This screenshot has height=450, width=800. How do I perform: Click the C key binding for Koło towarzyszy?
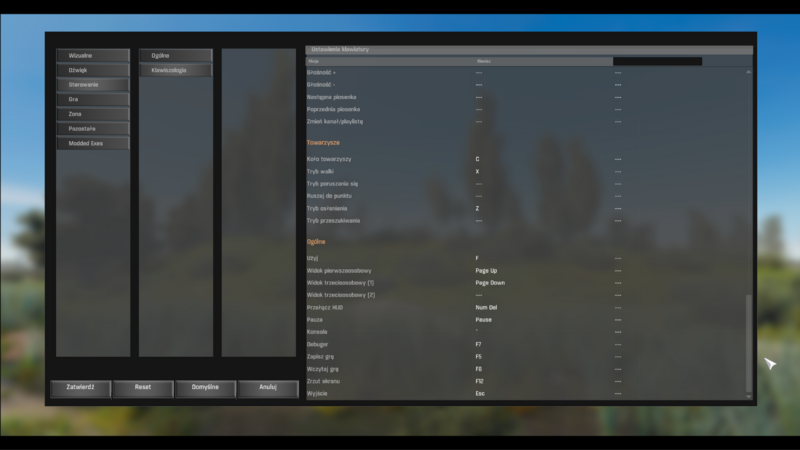478,160
